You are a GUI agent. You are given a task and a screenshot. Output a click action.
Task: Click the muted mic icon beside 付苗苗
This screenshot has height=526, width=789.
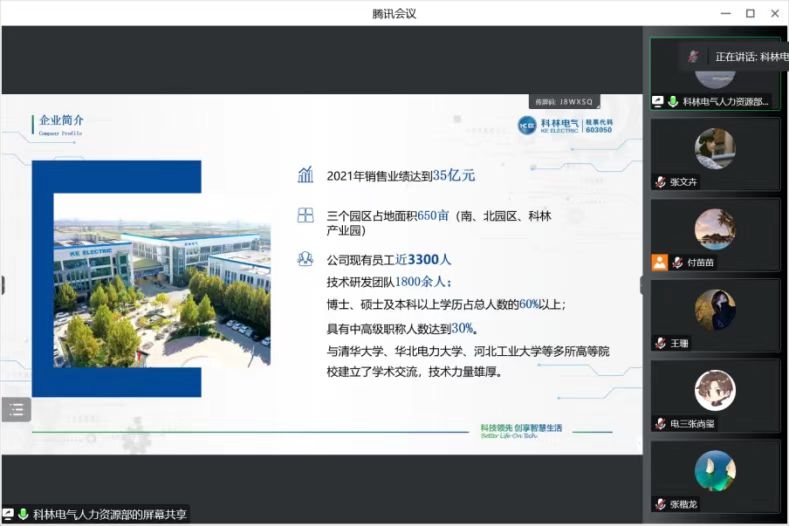(678, 262)
